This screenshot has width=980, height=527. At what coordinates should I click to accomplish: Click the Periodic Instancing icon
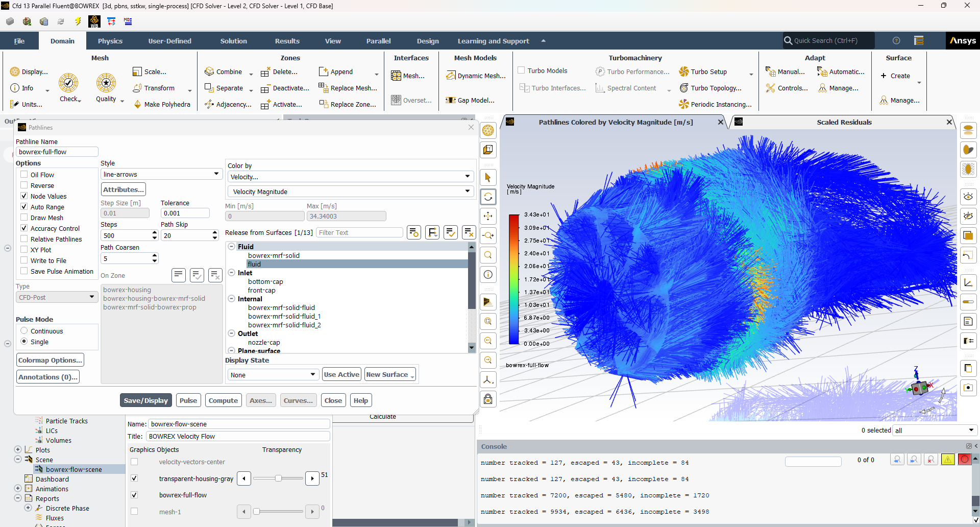683,104
